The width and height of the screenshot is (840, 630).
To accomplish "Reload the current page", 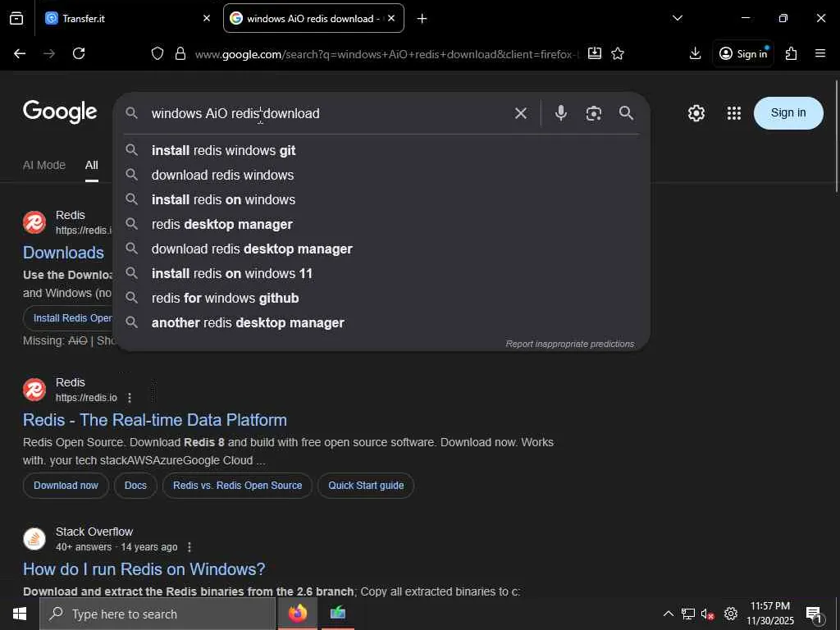I will 79,53.
